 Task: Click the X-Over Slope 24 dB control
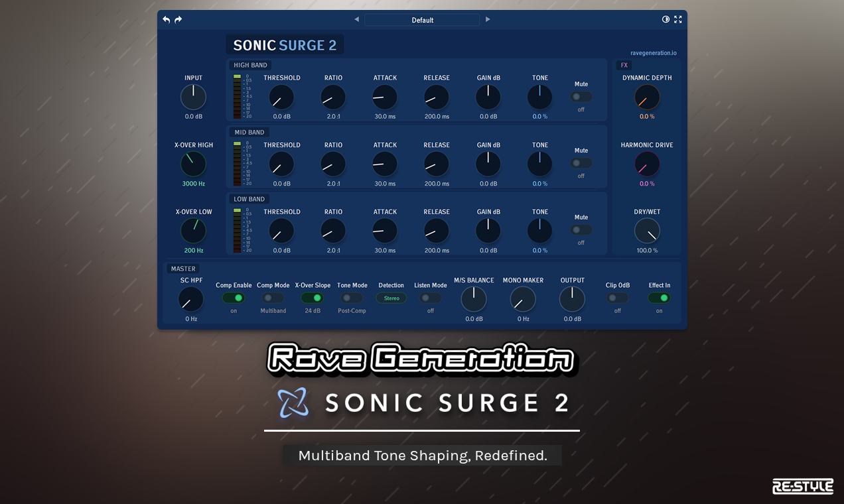click(313, 298)
